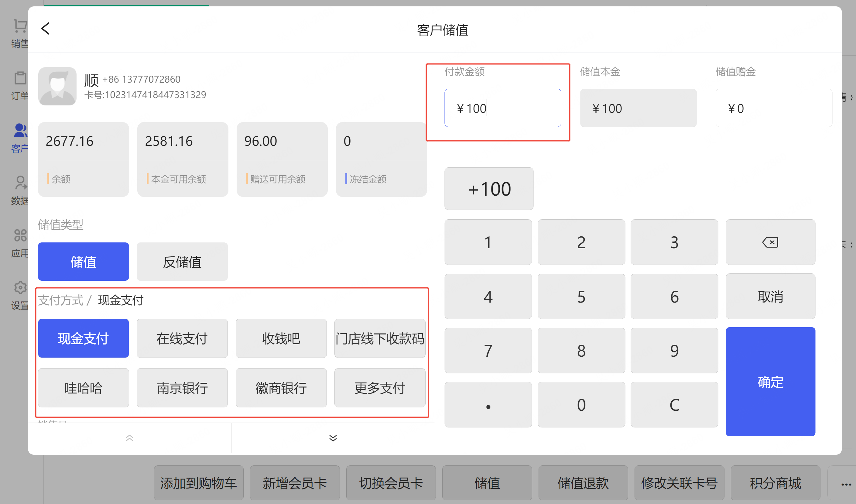This screenshot has height=504, width=856.
Task: Open the 应用 grid sidebar icon
Action: pyautogui.click(x=20, y=235)
